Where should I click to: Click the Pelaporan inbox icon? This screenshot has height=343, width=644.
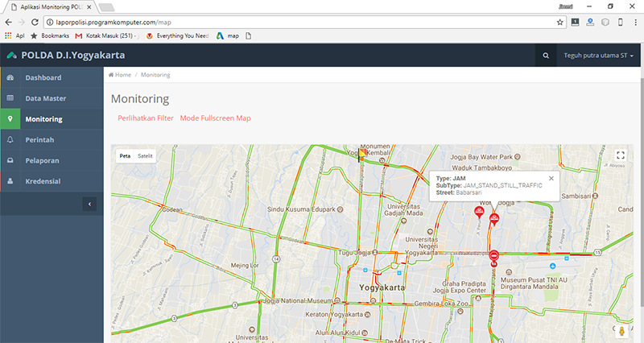tap(10, 160)
